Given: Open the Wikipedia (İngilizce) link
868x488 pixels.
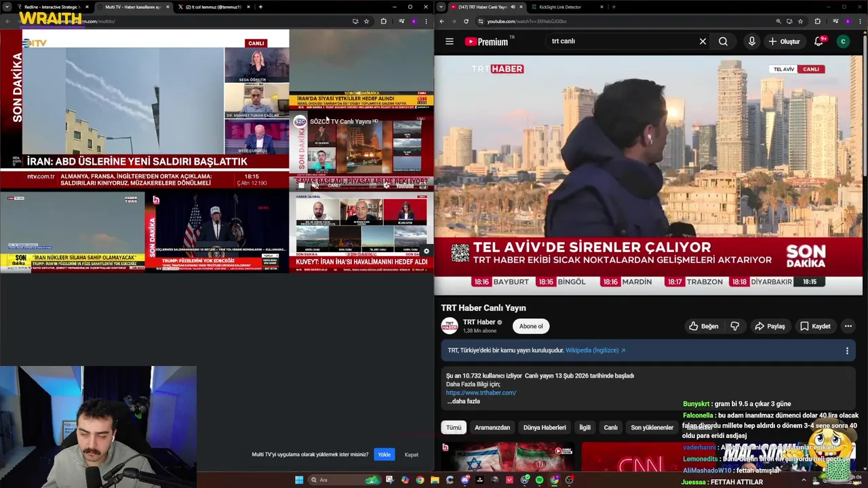Looking at the screenshot, I should coord(595,350).
